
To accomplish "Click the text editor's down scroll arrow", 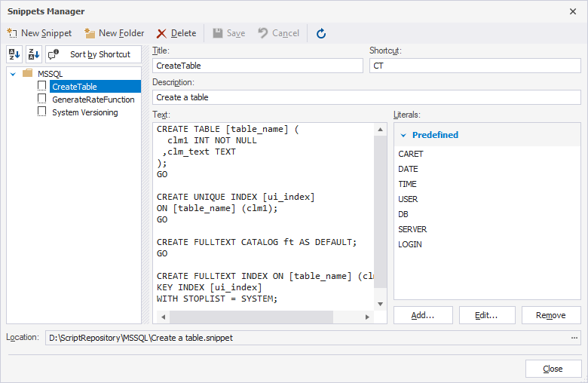I will 380,304.
